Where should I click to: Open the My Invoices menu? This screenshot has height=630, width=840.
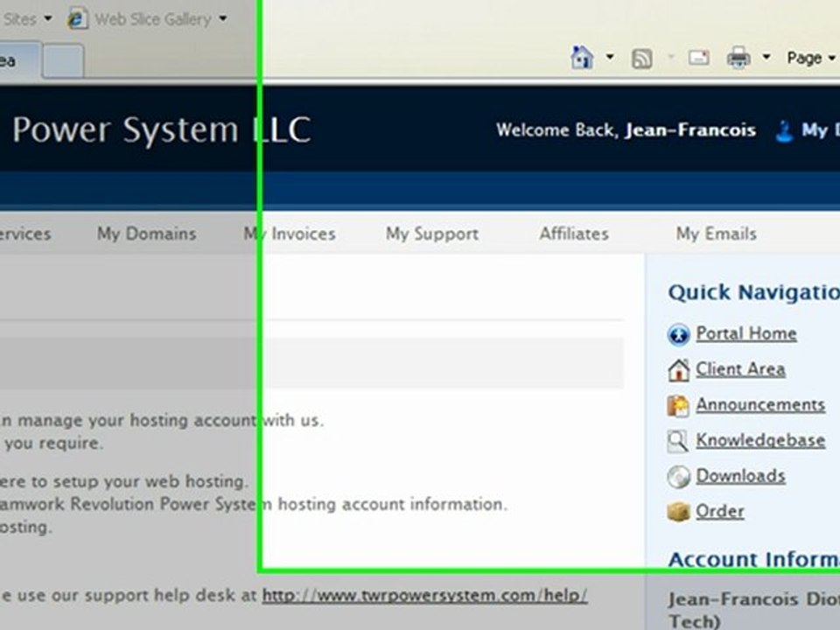[290, 234]
